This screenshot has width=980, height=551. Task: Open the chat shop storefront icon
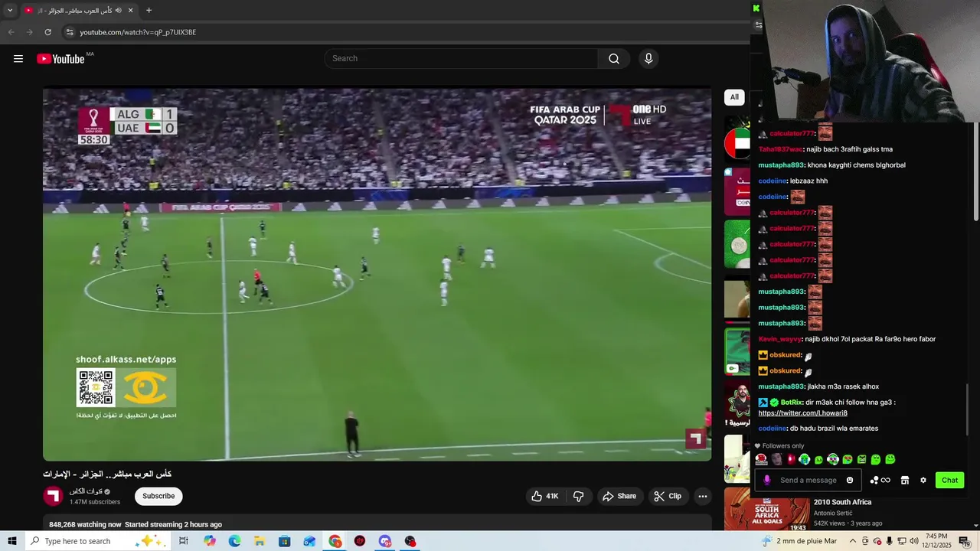point(905,481)
